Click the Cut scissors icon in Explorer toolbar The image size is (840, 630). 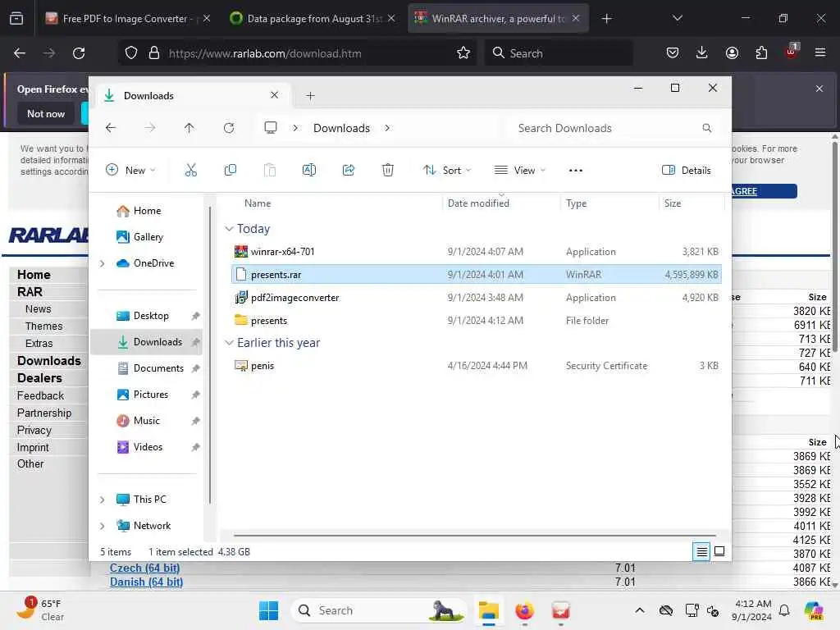pos(190,171)
